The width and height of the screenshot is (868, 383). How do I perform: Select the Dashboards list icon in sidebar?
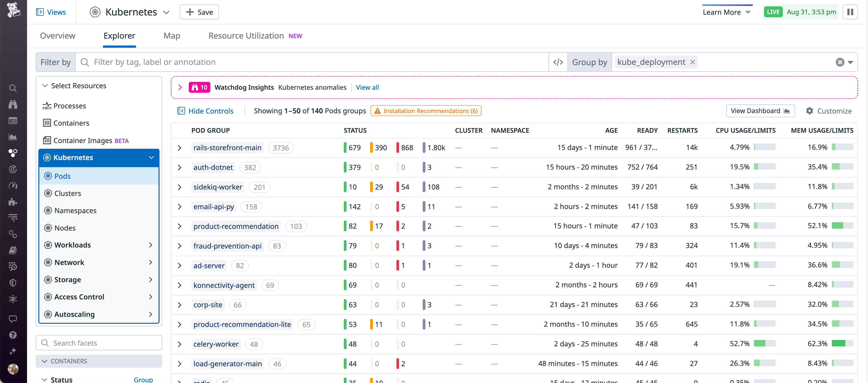pos(13,120)
